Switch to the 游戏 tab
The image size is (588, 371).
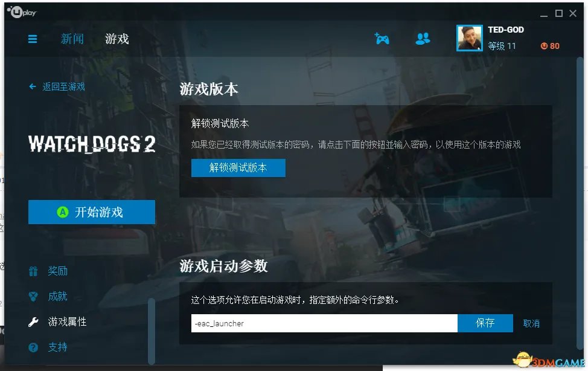click(117, 39)
